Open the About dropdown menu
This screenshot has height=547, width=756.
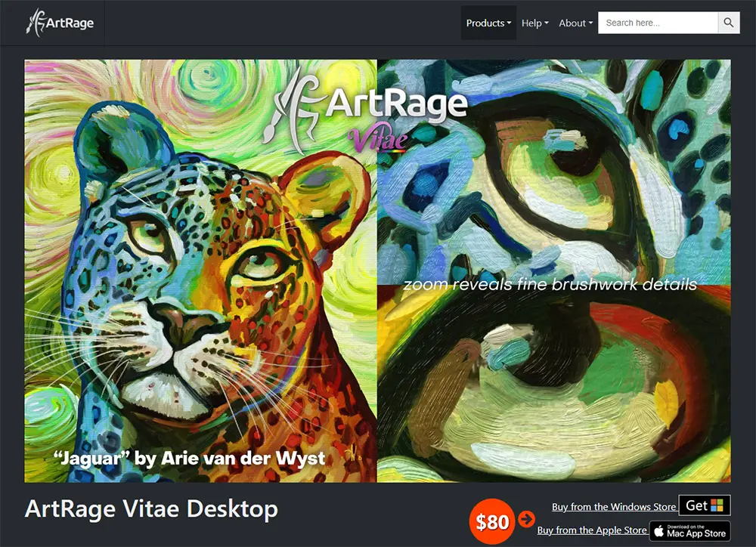[575, 23]
